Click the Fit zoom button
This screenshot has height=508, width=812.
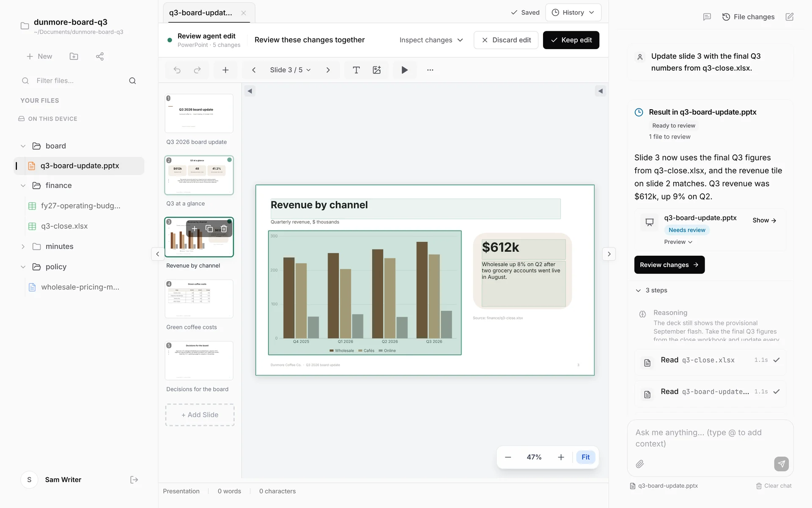coord(585,457)
